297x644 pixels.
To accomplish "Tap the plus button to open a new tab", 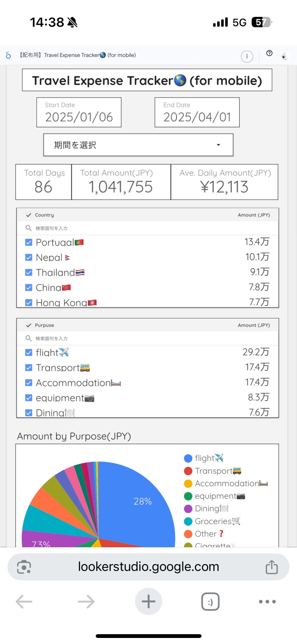I will [148, 602].
